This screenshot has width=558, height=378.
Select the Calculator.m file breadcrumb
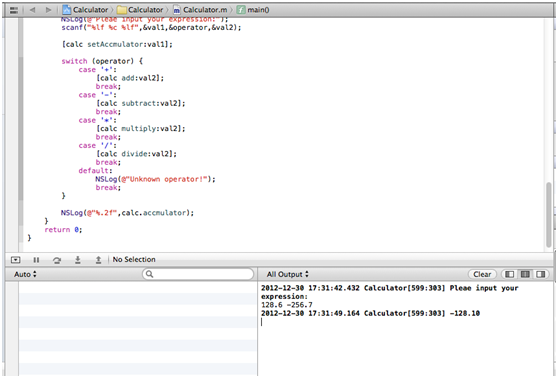coord(200,10)
